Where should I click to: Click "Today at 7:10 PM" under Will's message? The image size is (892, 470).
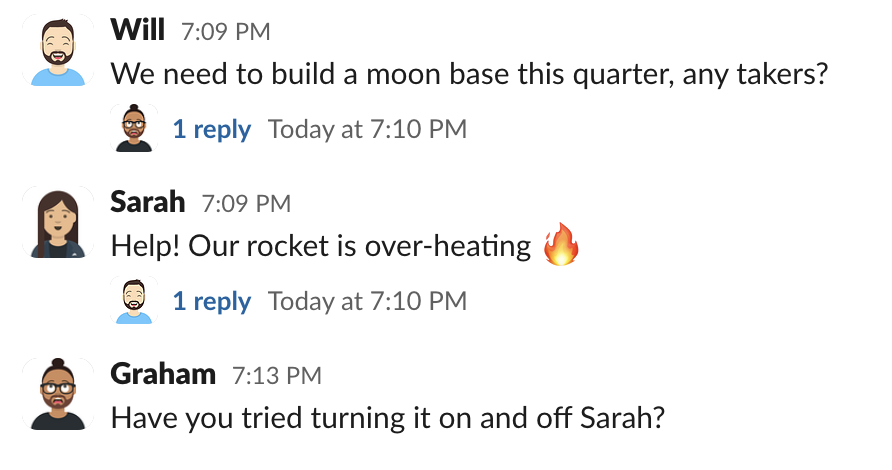(x=367, y=129)
